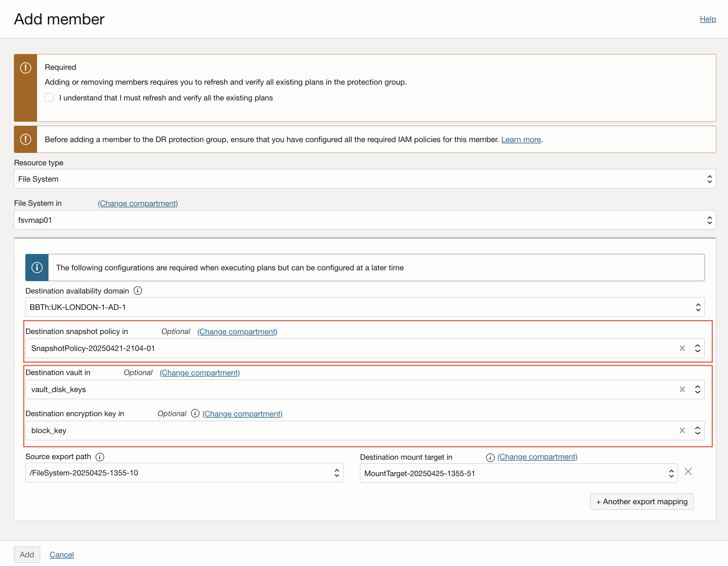728x566 pixels.
Task: Remove the export mapping row
Action: click(x=688, y=471)
